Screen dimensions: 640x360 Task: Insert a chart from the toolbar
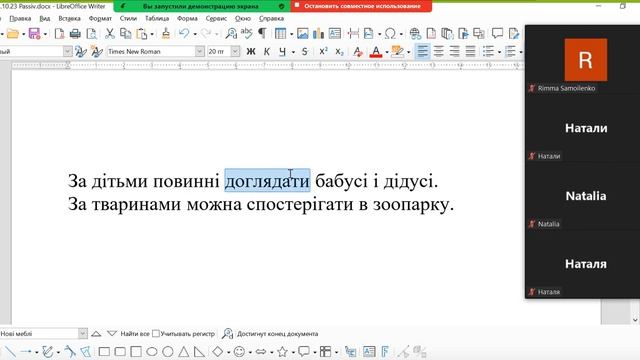tap(318, 33)
